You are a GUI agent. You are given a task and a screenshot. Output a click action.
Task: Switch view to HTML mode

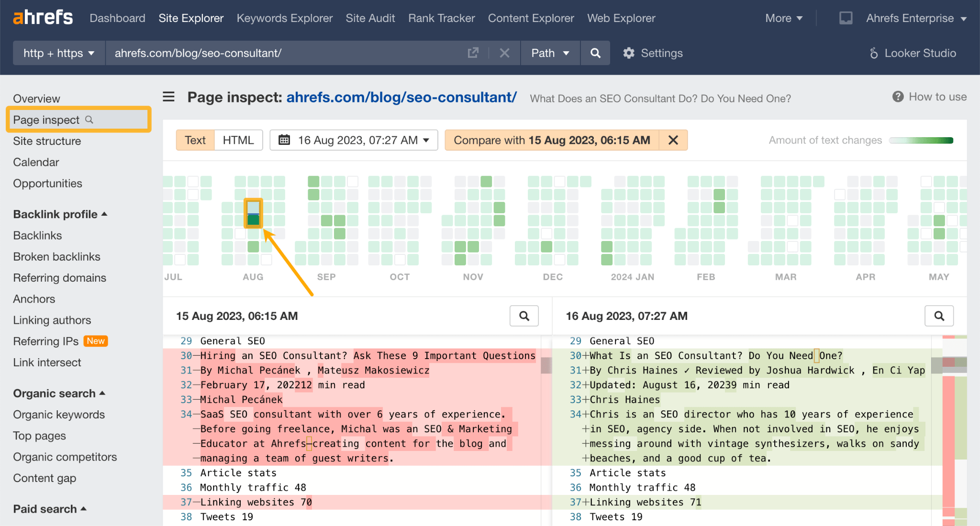pyautogui.click(x=238, y=140)
